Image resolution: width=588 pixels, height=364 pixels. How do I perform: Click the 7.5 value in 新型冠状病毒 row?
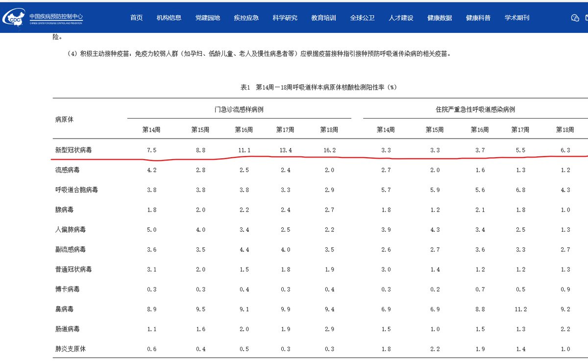[x=152, y=150]
